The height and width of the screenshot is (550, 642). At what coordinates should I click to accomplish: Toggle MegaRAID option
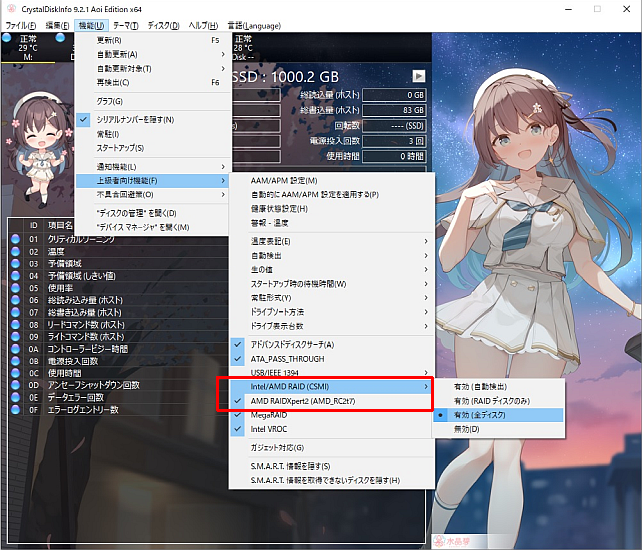tap(332, 415)
